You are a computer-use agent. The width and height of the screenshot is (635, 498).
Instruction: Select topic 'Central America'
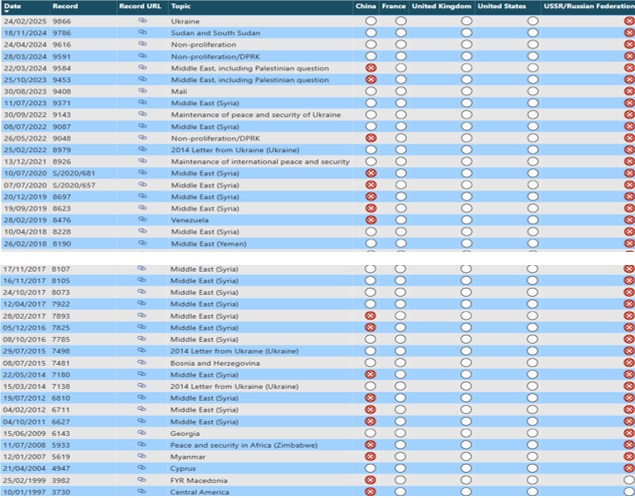(200, 492)
